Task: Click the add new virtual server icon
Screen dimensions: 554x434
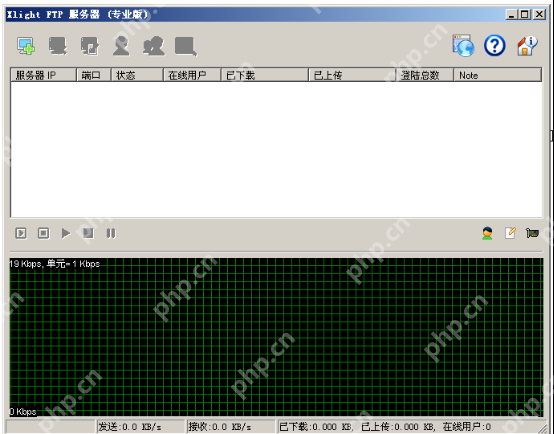Action: [26, 46]
